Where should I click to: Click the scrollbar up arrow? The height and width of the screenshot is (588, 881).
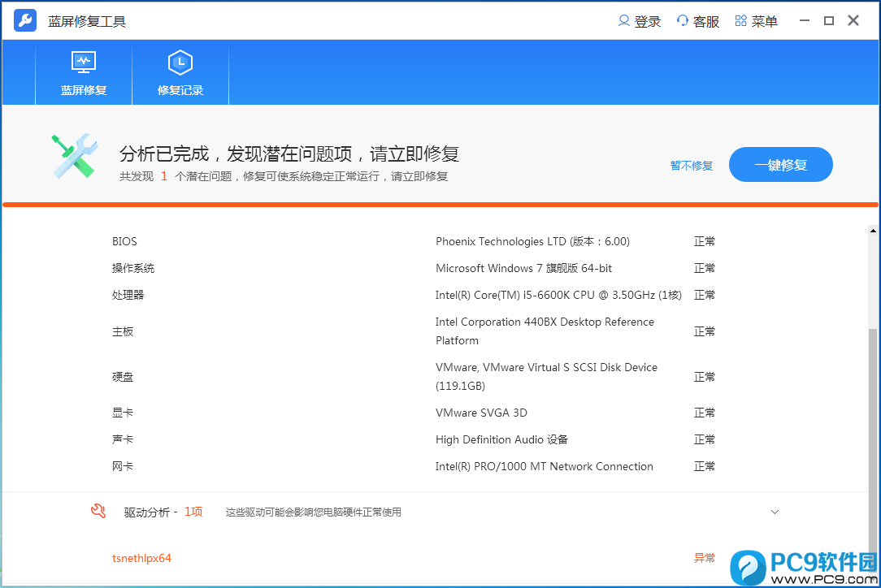coord(873,231)
